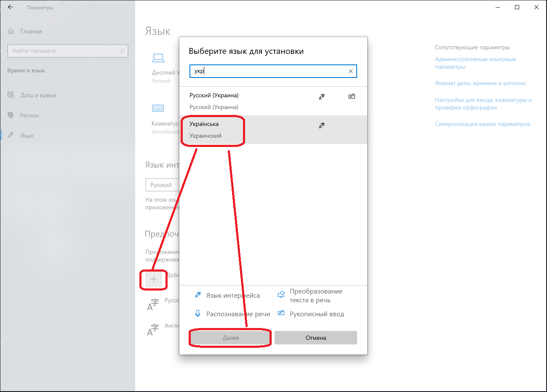This screenshot has width=547, height=392.
Task: Open the Русский interface language dropdown
Action: point(163,185)
